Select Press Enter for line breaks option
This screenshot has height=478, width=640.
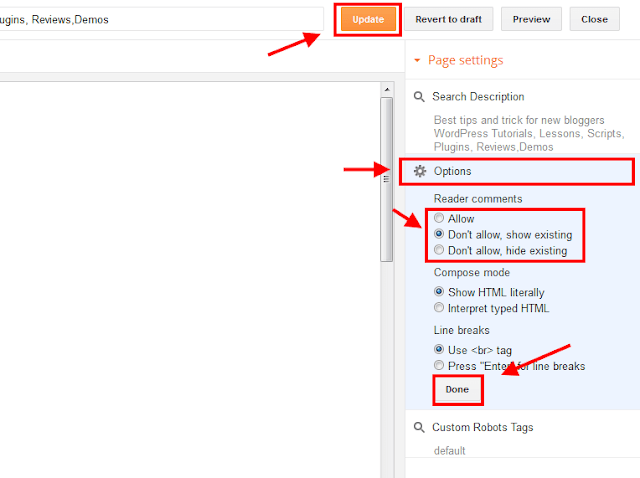pyautogui.click(x=439, y=365)
